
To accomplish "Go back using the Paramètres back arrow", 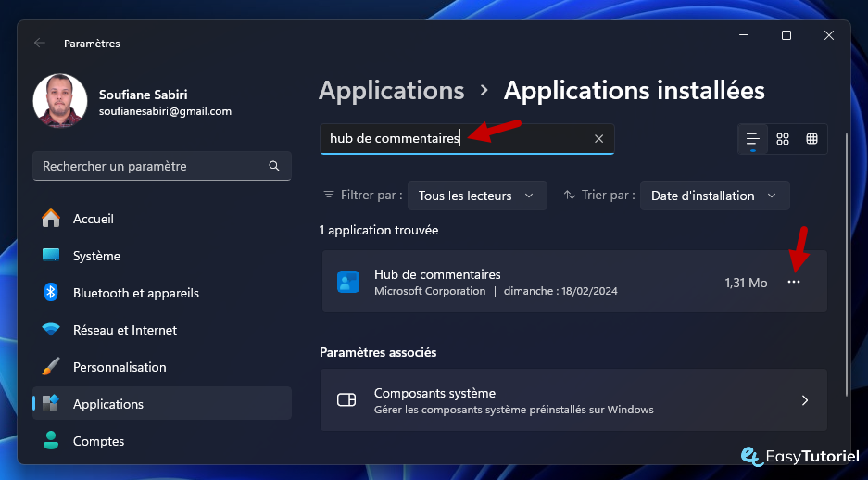I will tap(39, 44).
